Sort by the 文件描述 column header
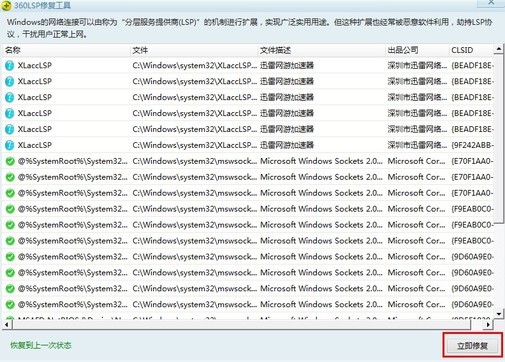The width and height of the screenshot is (505, 362). coord(321,50)
